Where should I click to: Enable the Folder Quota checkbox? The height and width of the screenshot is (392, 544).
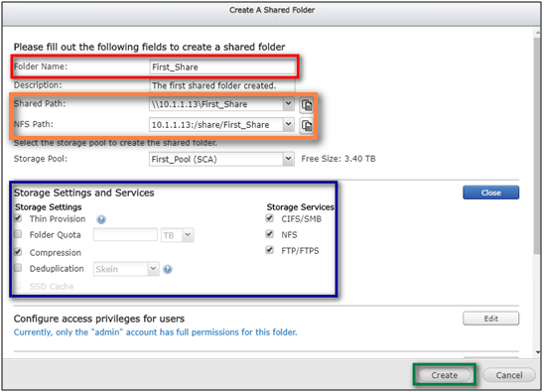(18, 234)
